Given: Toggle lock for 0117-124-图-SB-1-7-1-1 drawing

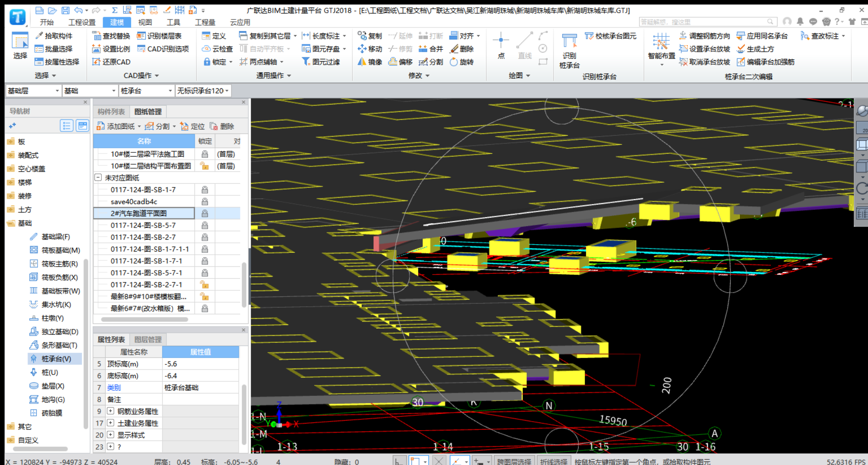Looking at the screenshot, I should [x=205, y=249].
